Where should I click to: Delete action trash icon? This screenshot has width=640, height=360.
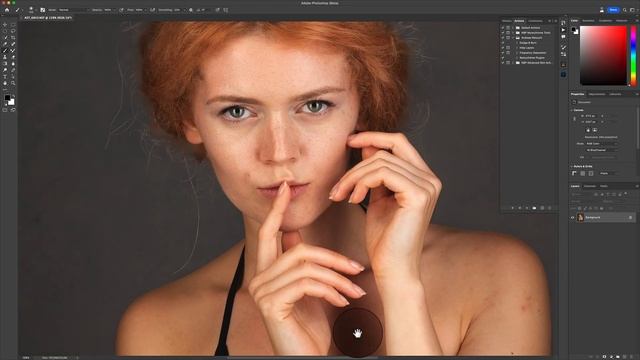point(549,208)
